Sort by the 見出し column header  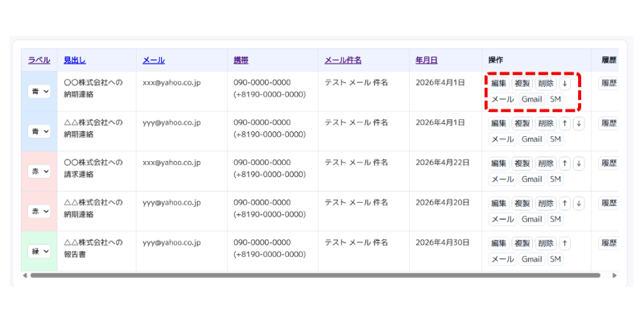point(75,60)
